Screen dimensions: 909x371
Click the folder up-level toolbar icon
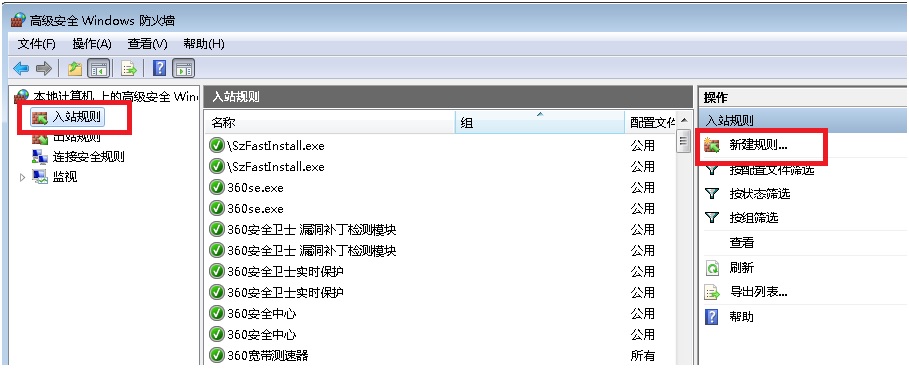coord(75,69)
